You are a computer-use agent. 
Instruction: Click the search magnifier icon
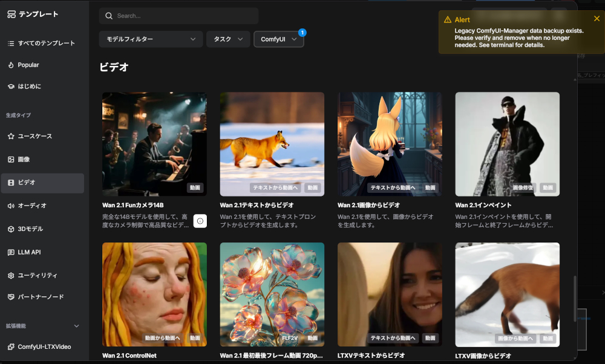coord(109,16)
